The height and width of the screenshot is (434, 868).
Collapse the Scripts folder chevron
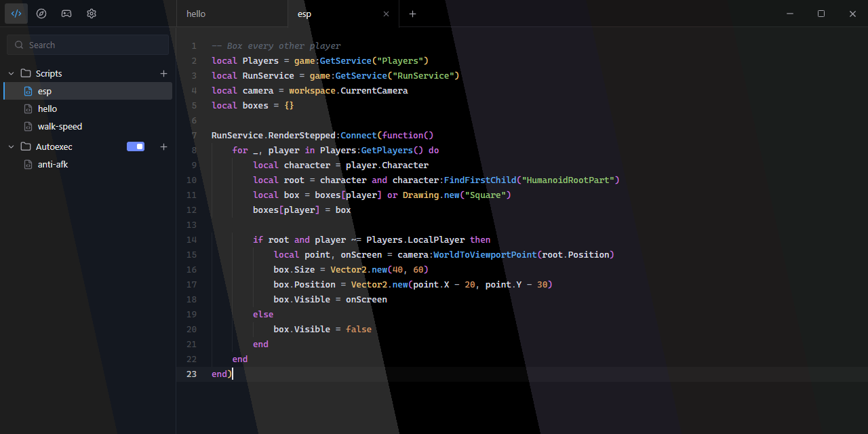(x=11, y=73)
